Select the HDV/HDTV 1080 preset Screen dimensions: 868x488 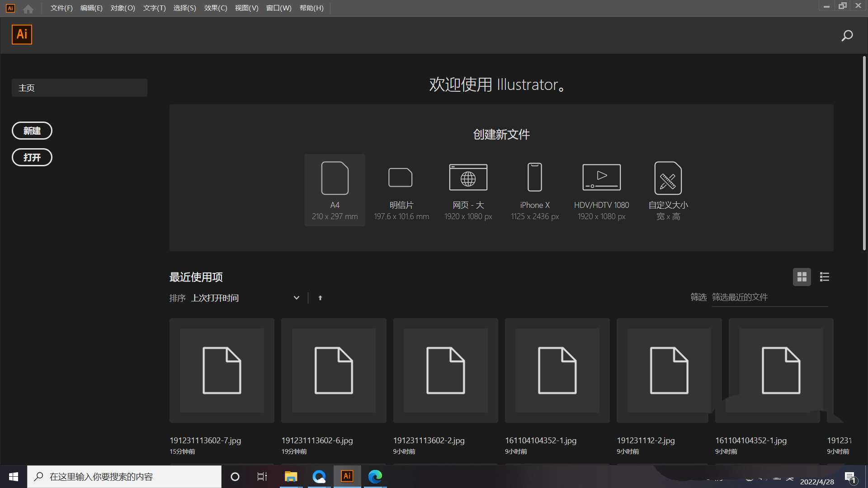(x=601, y=190)
